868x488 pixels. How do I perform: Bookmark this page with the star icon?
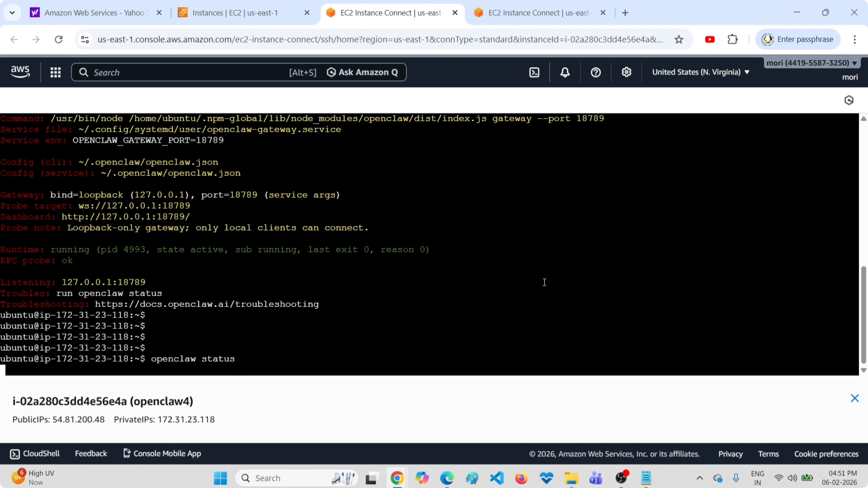679,39
